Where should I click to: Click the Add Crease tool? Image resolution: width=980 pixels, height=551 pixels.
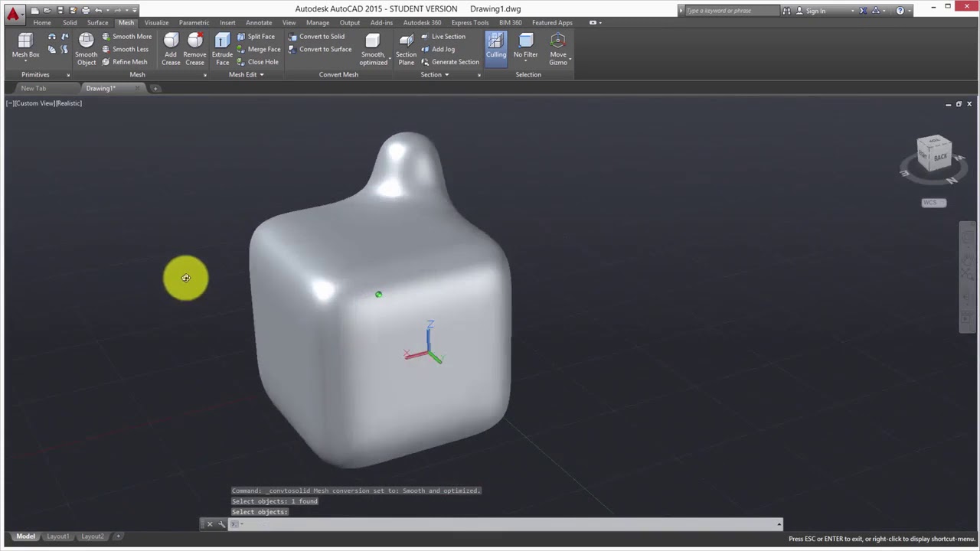pos(171,49)
